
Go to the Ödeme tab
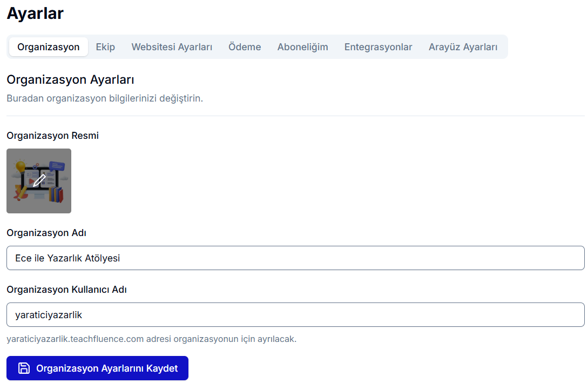pyautogui.click(x=245, y=47)
